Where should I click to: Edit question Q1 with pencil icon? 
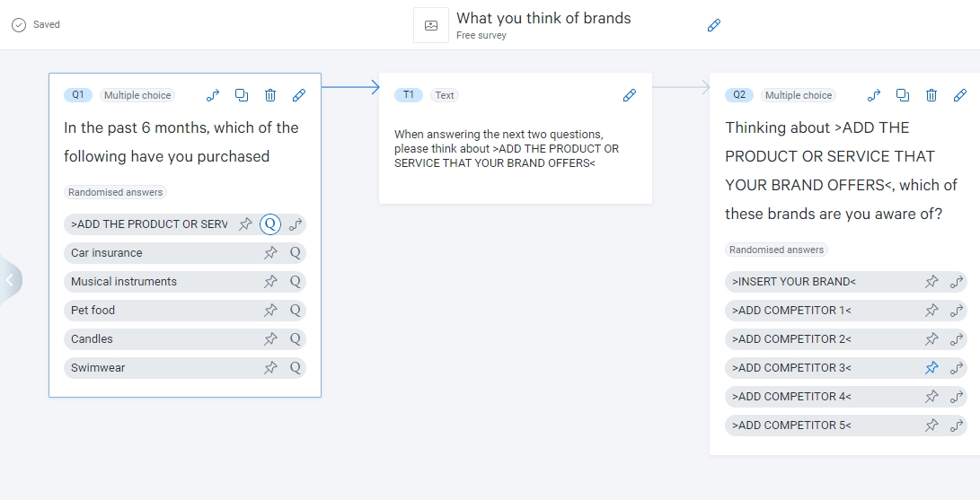299,95
